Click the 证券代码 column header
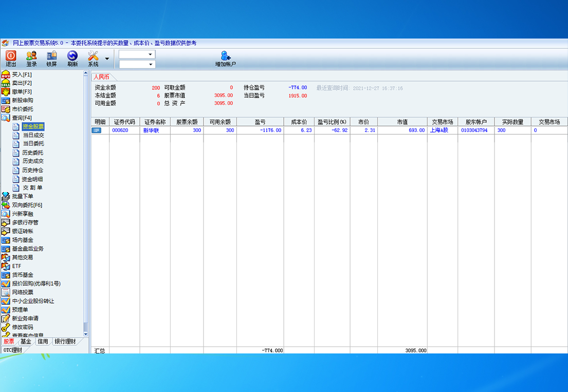Screen dimensions: 568x392 (x=124, y=122)
